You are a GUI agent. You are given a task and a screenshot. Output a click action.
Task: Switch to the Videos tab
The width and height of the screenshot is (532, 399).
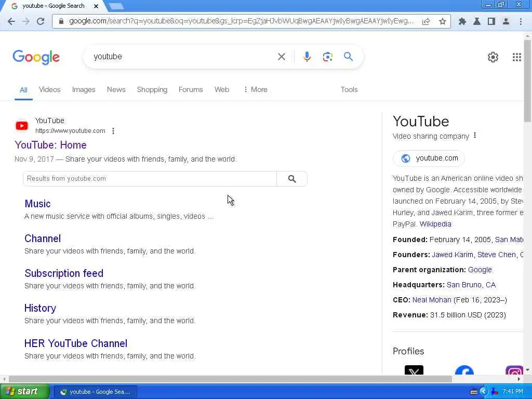pyautogui.click(x=49, y=89)
